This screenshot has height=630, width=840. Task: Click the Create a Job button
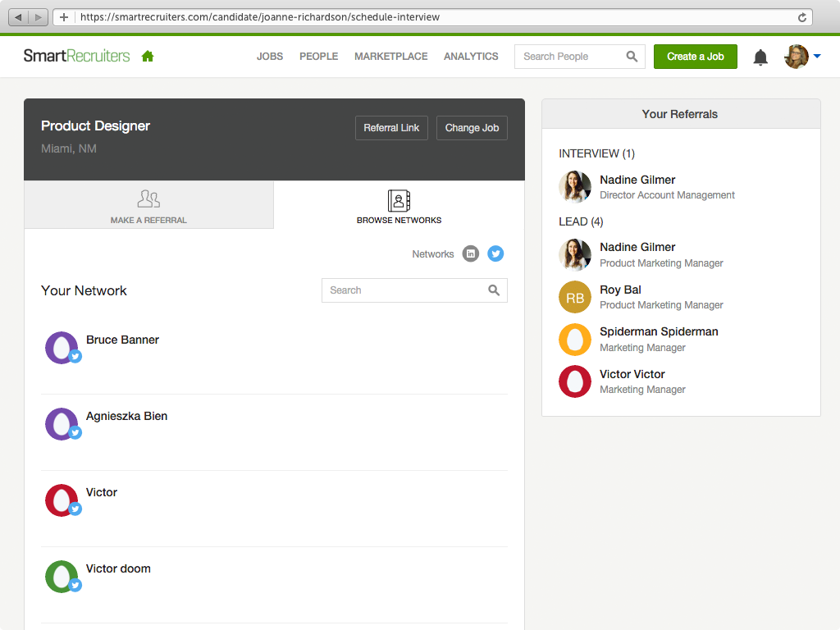coord(695,57)
